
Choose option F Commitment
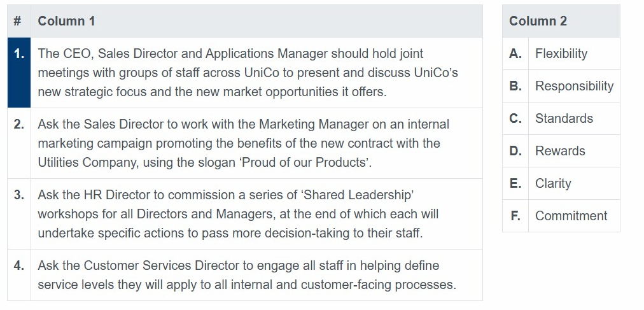(574, 216)
